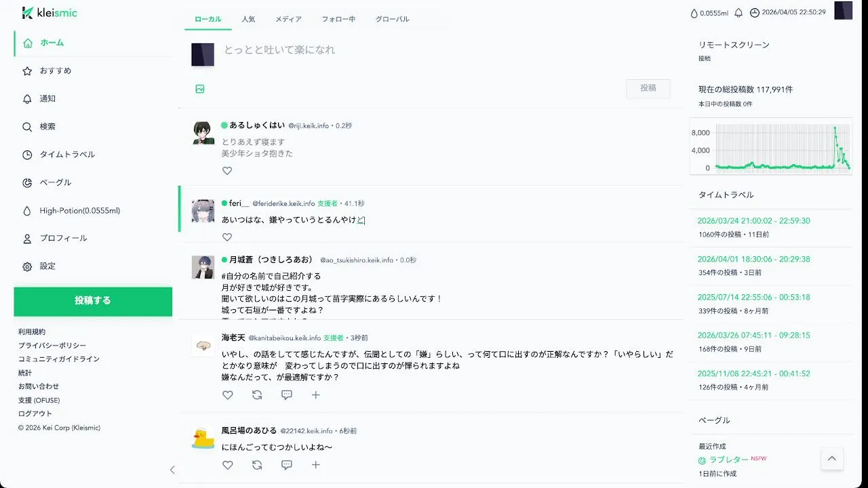Open the プライバシーポリシー link

coord(52,346)
